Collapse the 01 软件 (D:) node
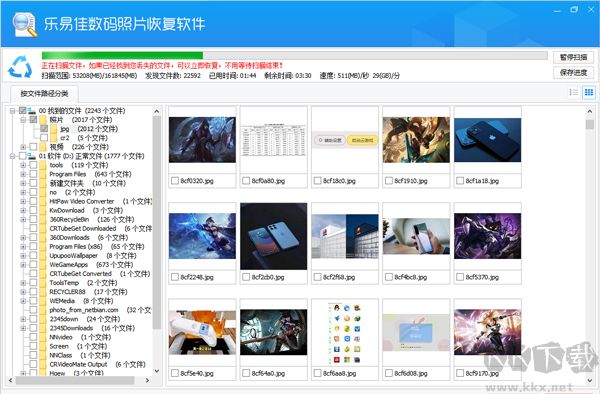Image resolution: width=600 pixels, height=394 pixels. click(12, 156)
